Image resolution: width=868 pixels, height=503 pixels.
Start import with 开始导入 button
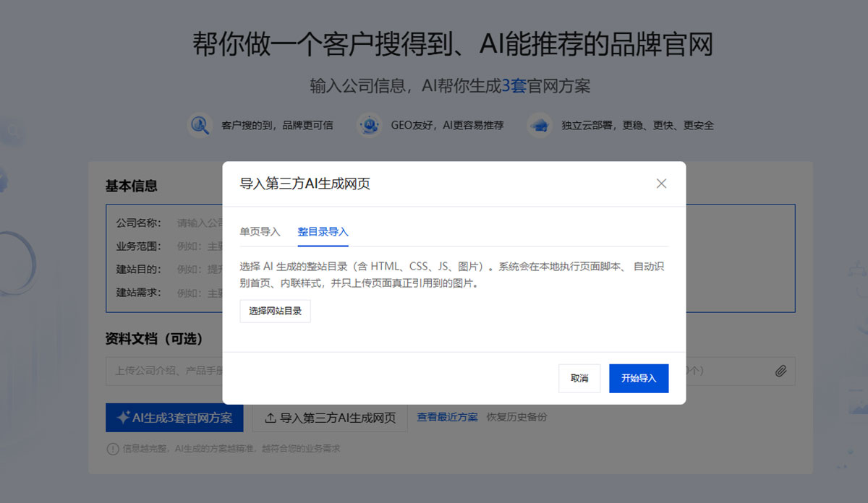(x=639, y=378)
